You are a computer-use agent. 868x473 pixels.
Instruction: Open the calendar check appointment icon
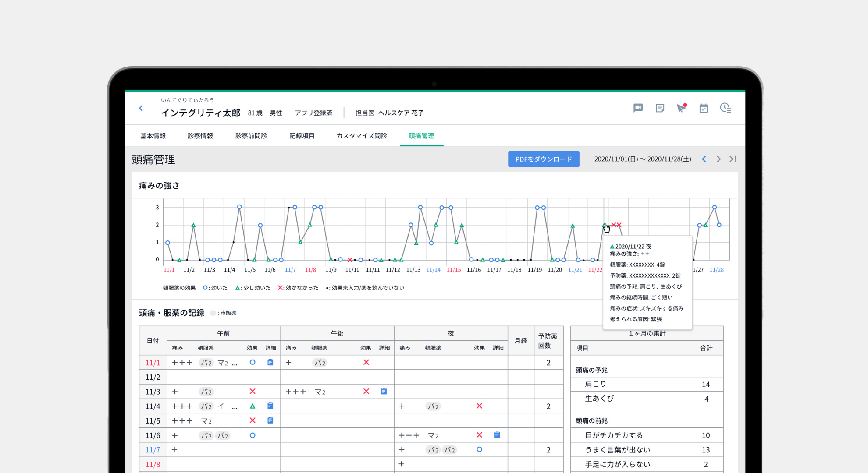(x=704, y=108)
